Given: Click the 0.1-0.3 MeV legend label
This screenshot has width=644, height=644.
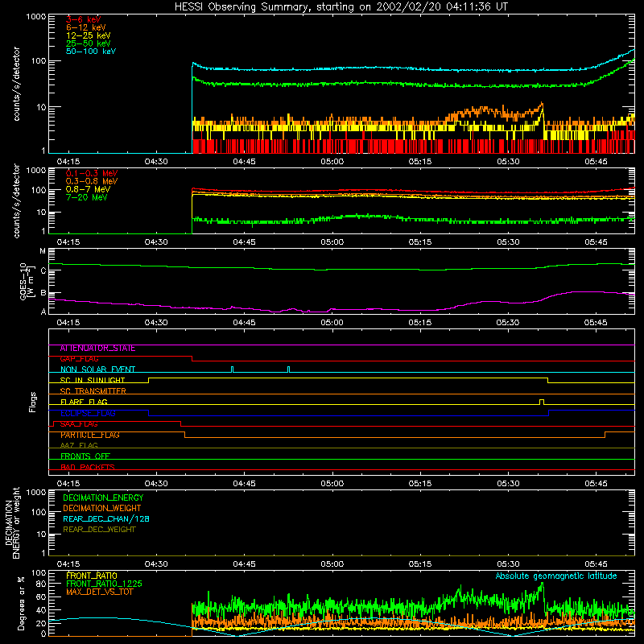Looking at the screenshot, I should click(x=92, y=173).
